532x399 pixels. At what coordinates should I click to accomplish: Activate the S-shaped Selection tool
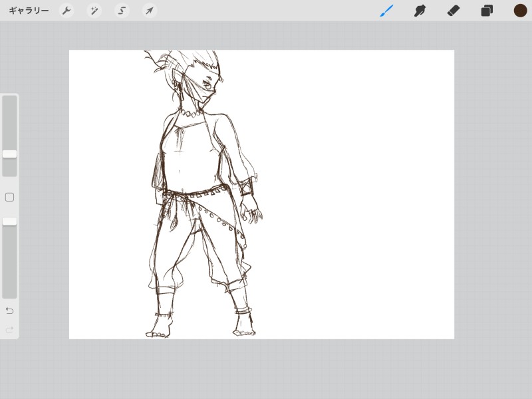coord(122,11)
